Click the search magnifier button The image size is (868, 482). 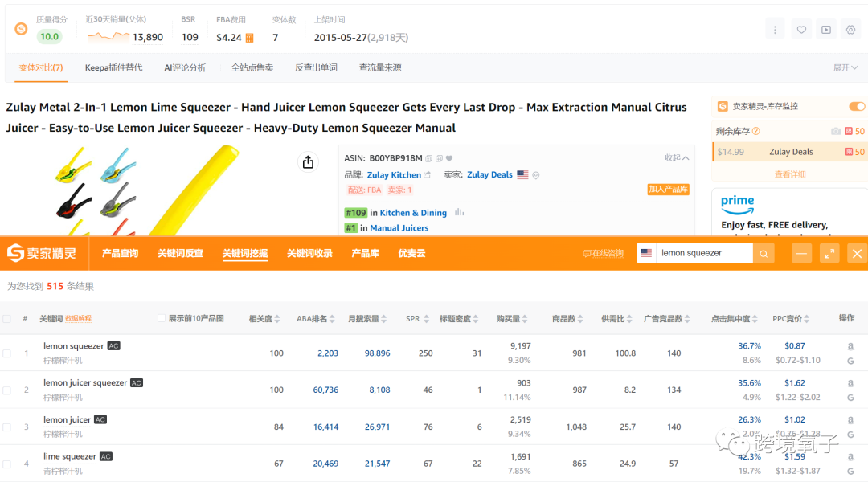[x=764, y=253]
